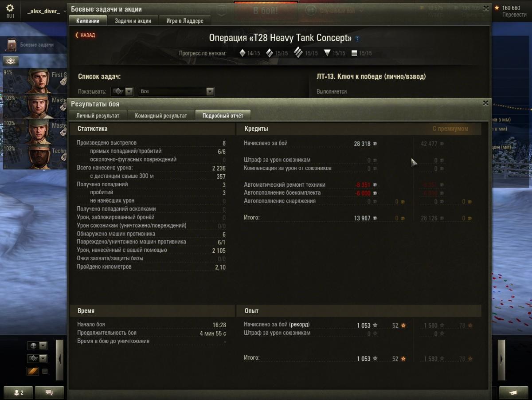532x400 pixels.
Task: Click the random battle mode icon
Action: tap(311, 10)
